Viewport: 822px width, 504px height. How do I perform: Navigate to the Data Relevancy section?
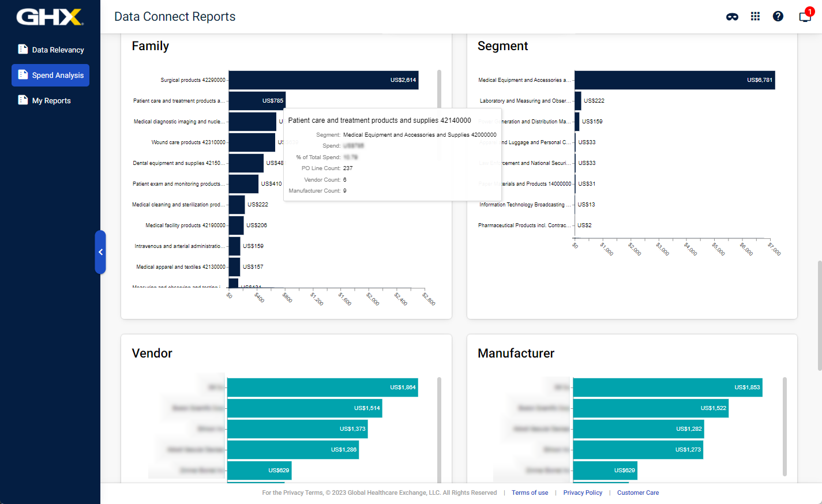(x=58, y=50)
